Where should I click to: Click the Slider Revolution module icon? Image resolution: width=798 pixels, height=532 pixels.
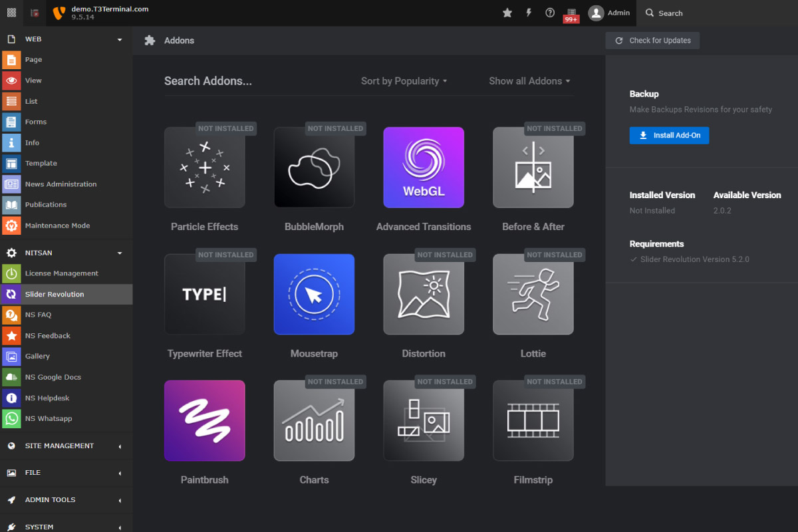tap(11, 294)
